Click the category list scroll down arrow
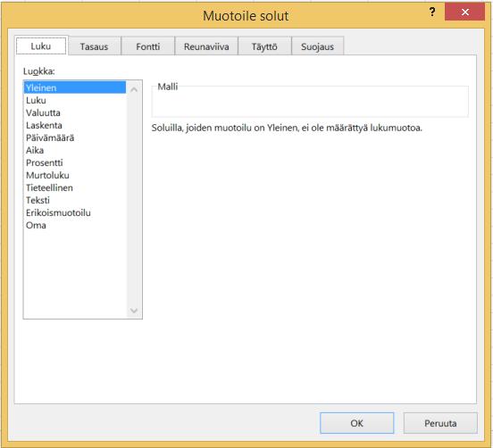Viewport: 493px width, 448px height. point(134,311)
